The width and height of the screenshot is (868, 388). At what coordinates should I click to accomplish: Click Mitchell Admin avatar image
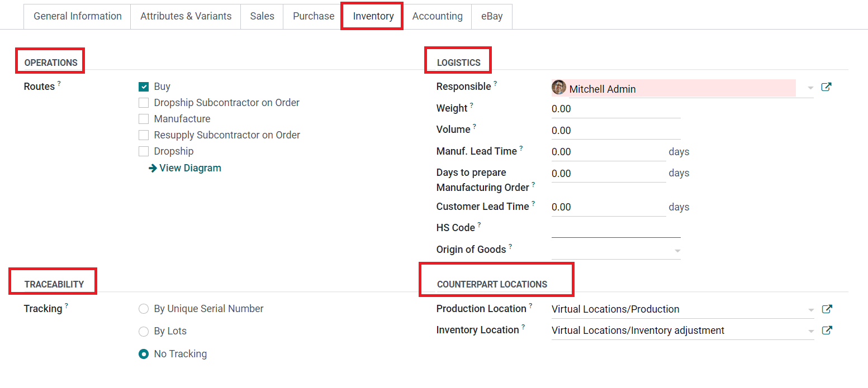[558, 88]
